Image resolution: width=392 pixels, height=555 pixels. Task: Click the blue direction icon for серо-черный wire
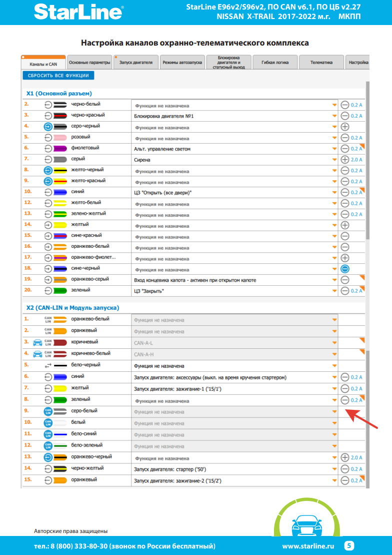coord(48,127)
